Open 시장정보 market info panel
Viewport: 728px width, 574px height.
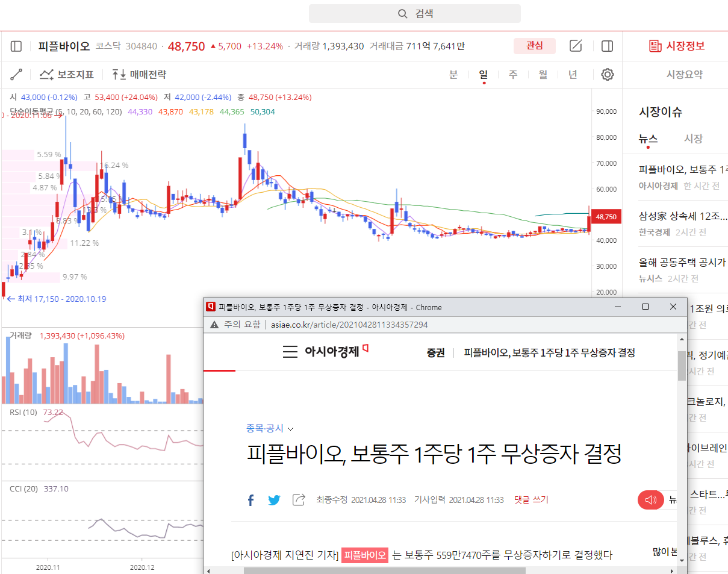click(x=677, y=46)
